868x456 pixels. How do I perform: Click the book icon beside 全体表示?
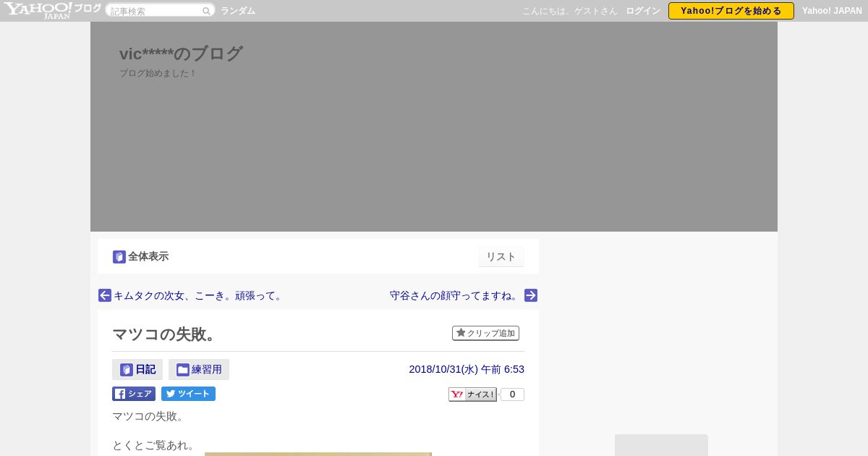[119, 257]
